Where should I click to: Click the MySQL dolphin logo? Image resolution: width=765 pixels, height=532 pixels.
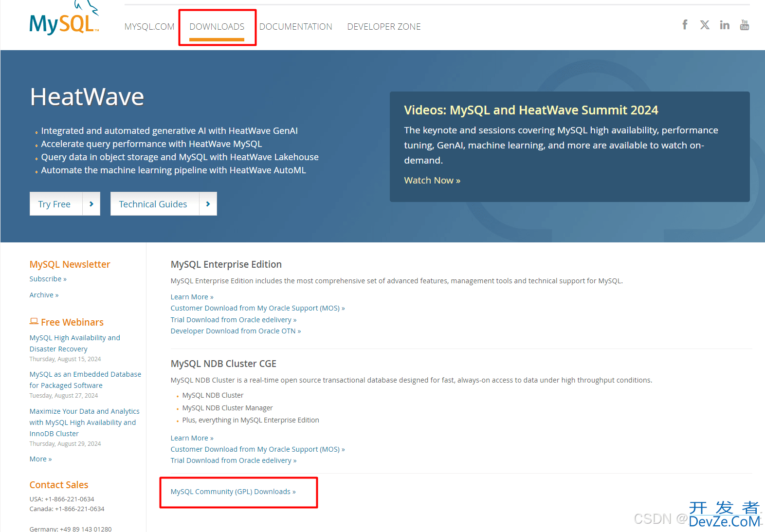pos(64,21)
